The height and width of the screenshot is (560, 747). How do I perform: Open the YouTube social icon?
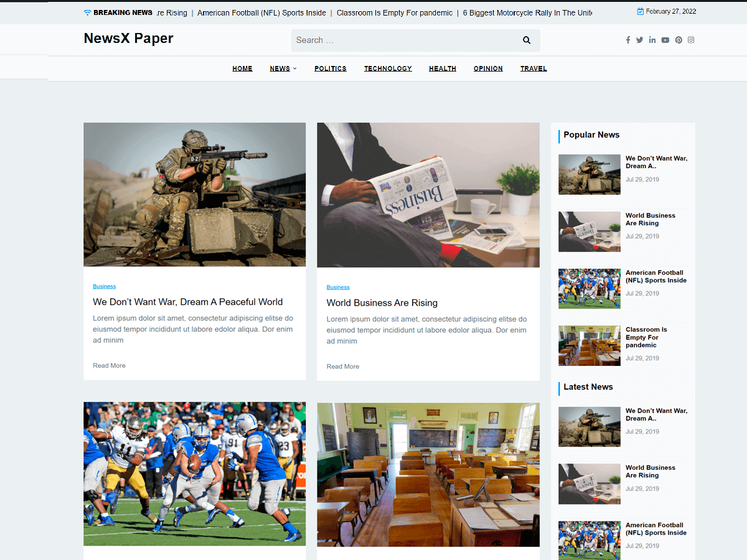pyautogui.click(x=665, y=40)
